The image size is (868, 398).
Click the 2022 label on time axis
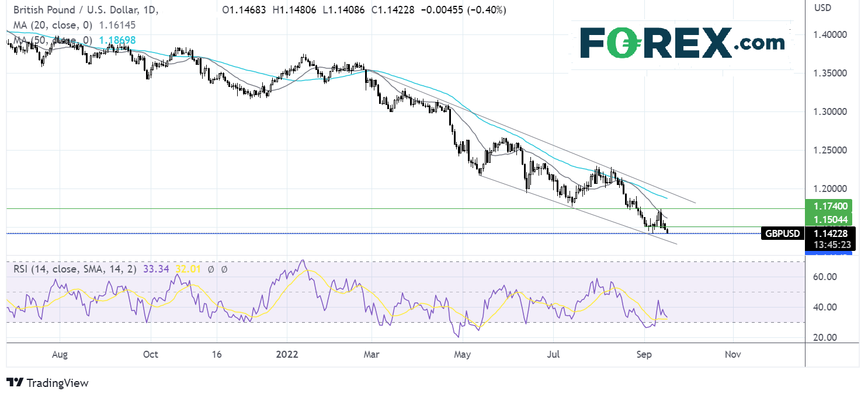click(x=287, y=354)
